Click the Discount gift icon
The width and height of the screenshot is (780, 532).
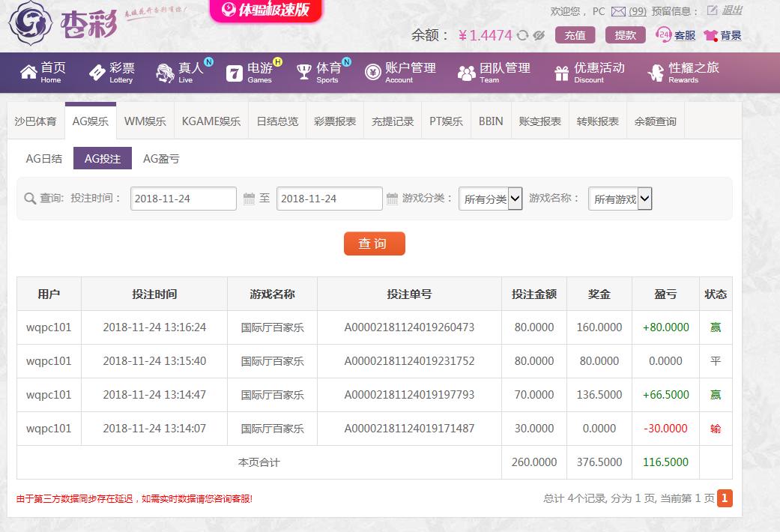pos(562,73)
